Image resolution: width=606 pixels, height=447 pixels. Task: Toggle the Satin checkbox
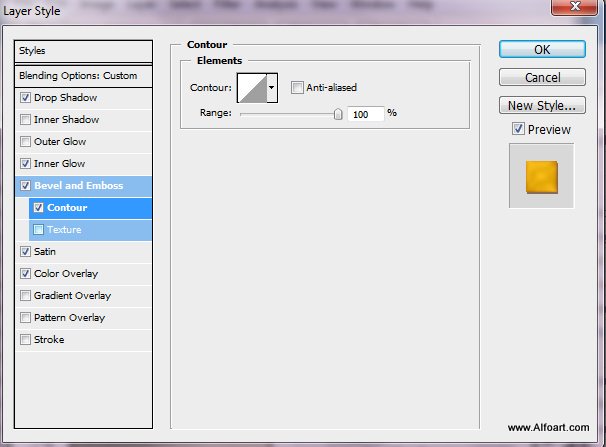[x=26, y=252]
